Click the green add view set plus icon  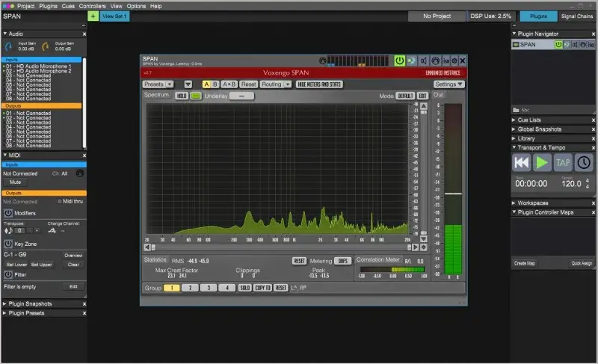pyautogui.click(x=92, y=16)
